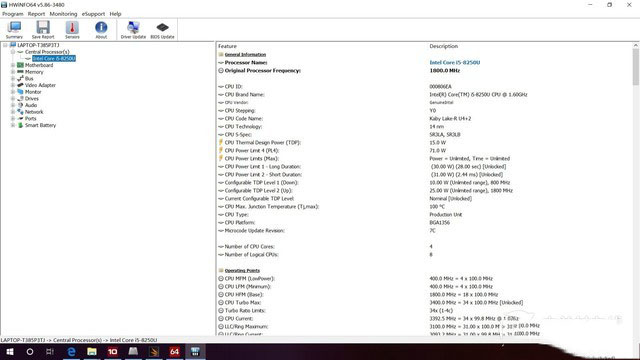
Task: Select the CPU Code Name row
Action: pos(424,119)
